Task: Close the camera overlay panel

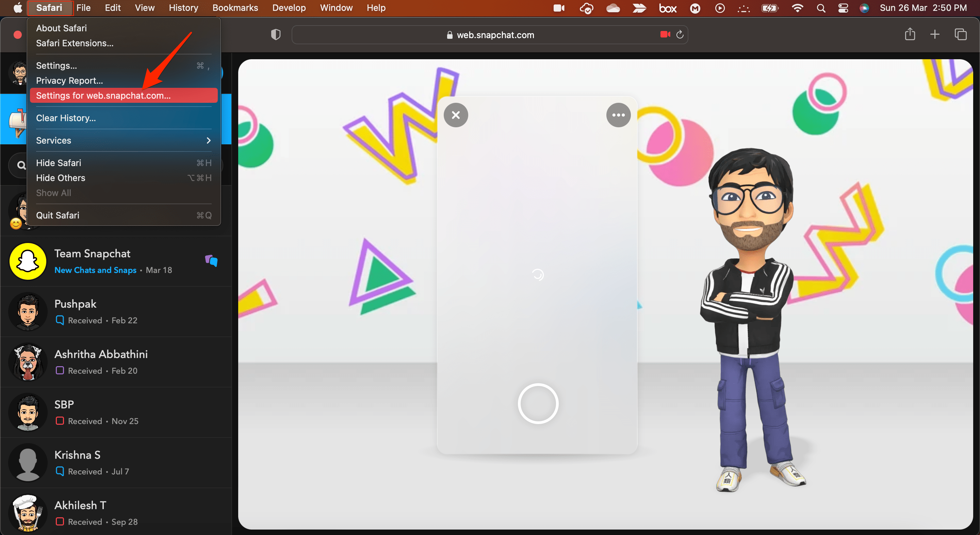Action: pos(456,115)
